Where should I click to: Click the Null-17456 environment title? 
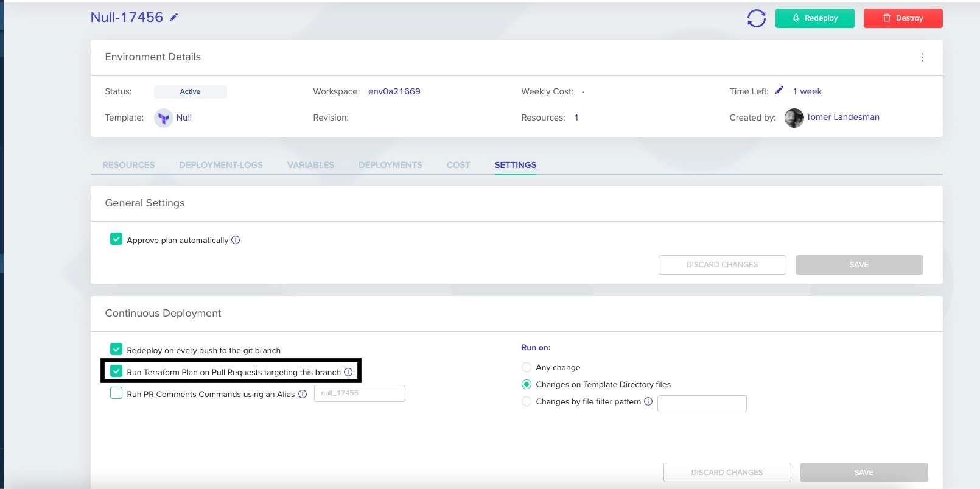point(127,17)
